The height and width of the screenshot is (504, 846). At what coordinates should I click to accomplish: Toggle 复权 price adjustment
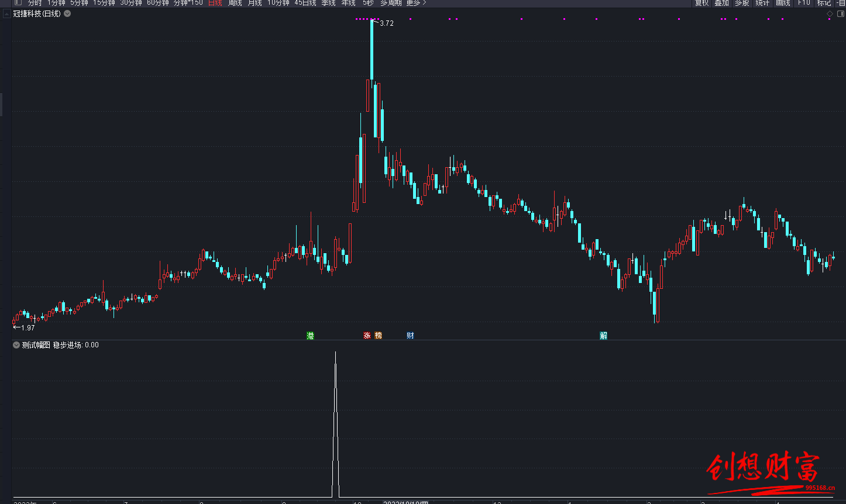point(701,3)
